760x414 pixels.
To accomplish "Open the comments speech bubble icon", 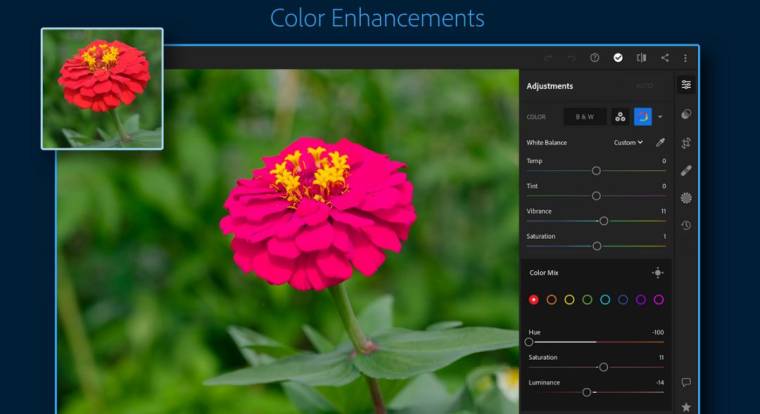I will coord(686,382).
